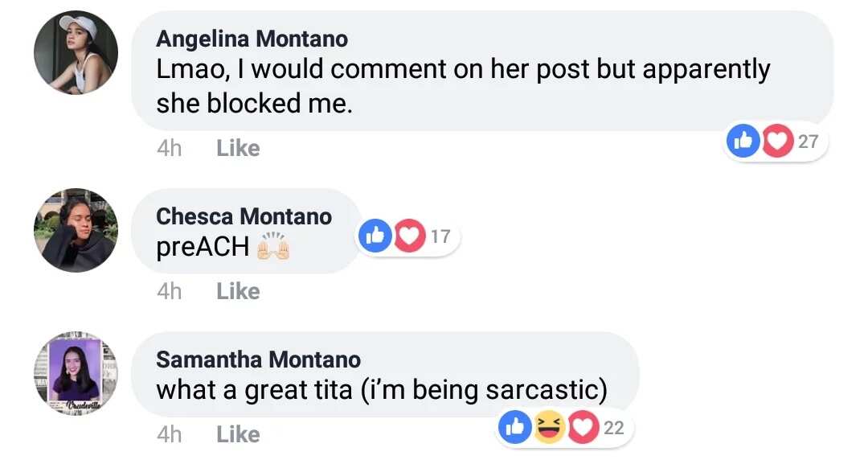Open Samantha Montano's profile name link
The width and height of the screenshot is (868, 464).
(259, 360)
